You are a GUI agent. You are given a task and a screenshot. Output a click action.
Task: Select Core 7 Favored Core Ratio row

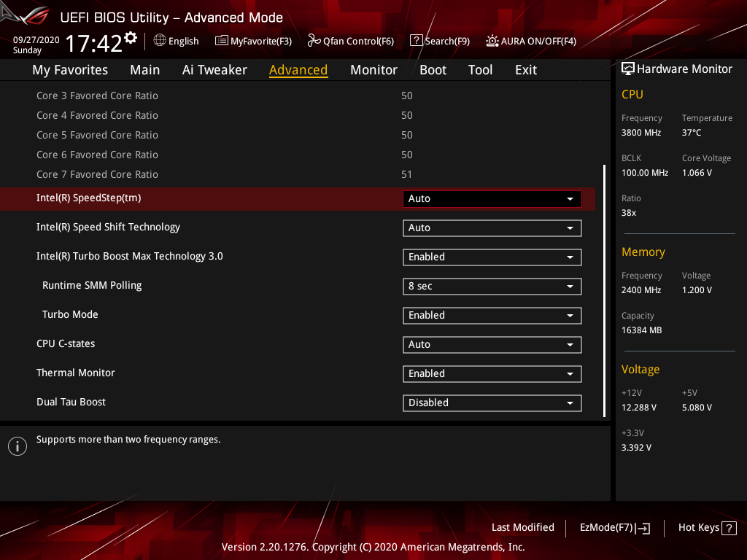click(298, 175)
